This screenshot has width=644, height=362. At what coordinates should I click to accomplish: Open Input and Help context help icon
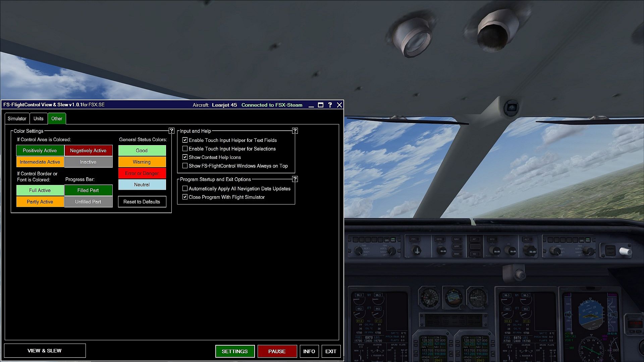pos(295,131)
